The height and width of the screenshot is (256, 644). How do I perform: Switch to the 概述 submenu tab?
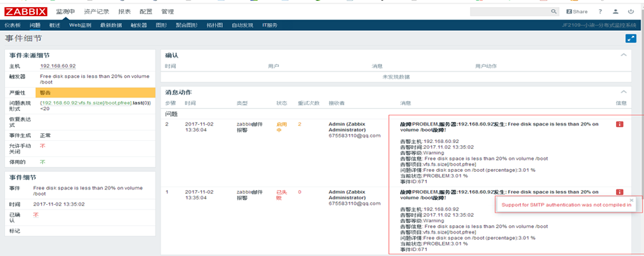tap(55, 25)
